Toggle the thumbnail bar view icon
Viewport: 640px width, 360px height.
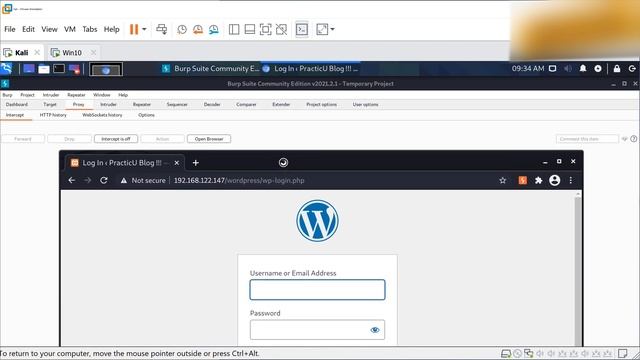[250, 29]
